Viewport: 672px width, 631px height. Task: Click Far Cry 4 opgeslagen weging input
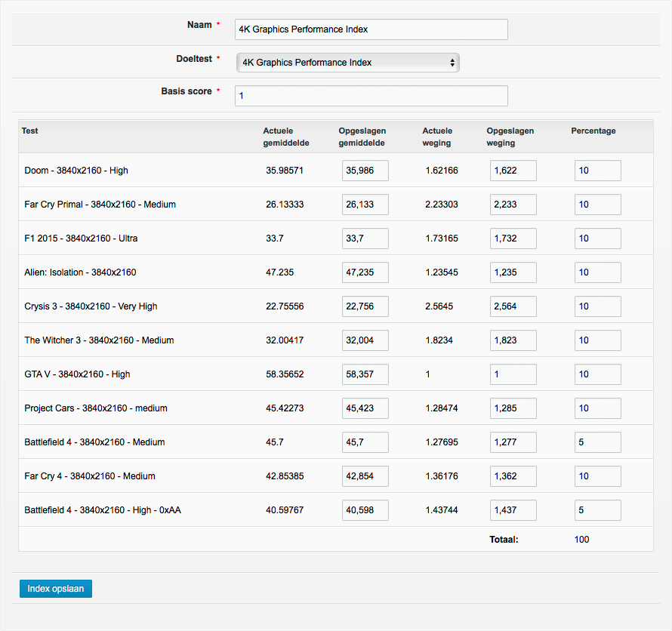[x=513, y=476]
